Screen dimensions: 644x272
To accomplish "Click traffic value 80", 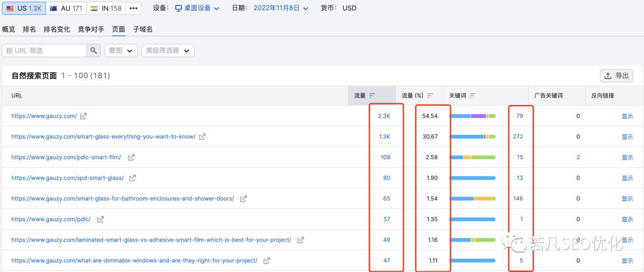I will (386, 178).
